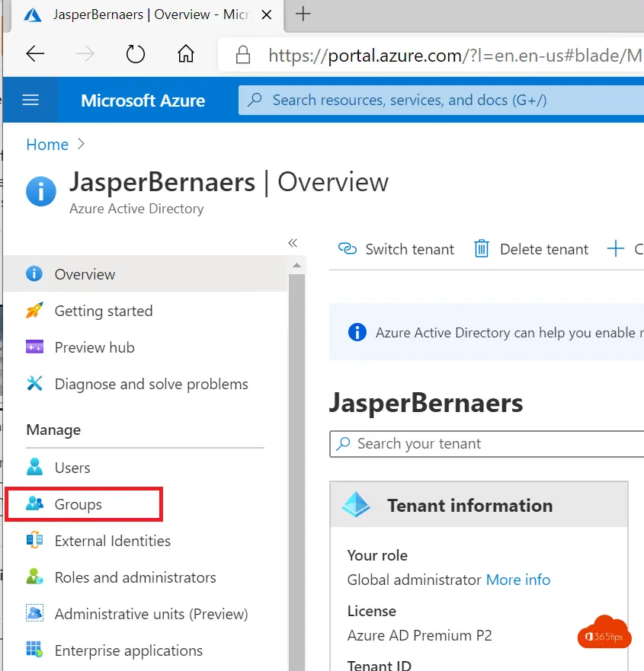
Task: Click the sidebar scrollbar up arrow
Action: [296, 265]
